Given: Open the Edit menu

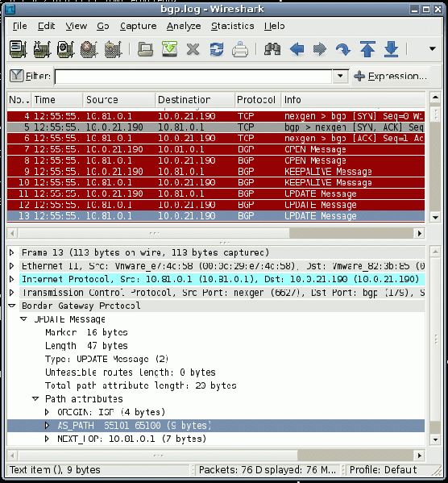Looking at the screenshot, I should coord(46,26).
